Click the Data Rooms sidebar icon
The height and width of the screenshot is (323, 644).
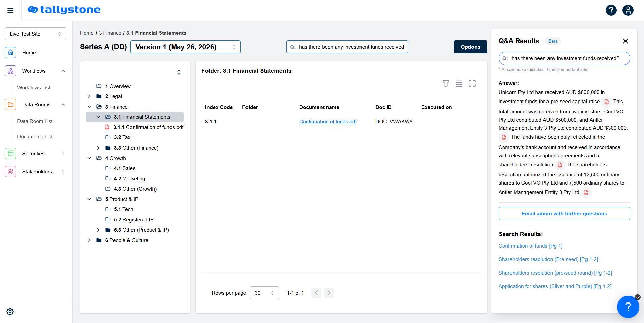point(11,105)
